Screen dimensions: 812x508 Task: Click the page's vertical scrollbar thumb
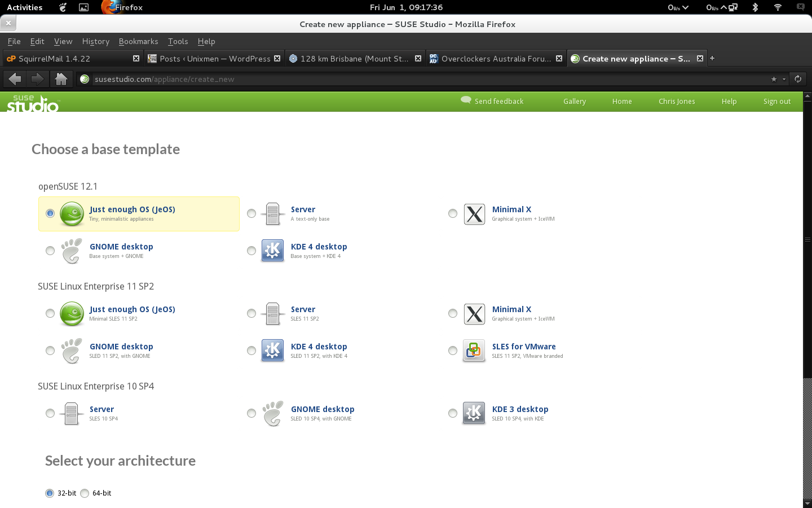[x=807, y=240]
